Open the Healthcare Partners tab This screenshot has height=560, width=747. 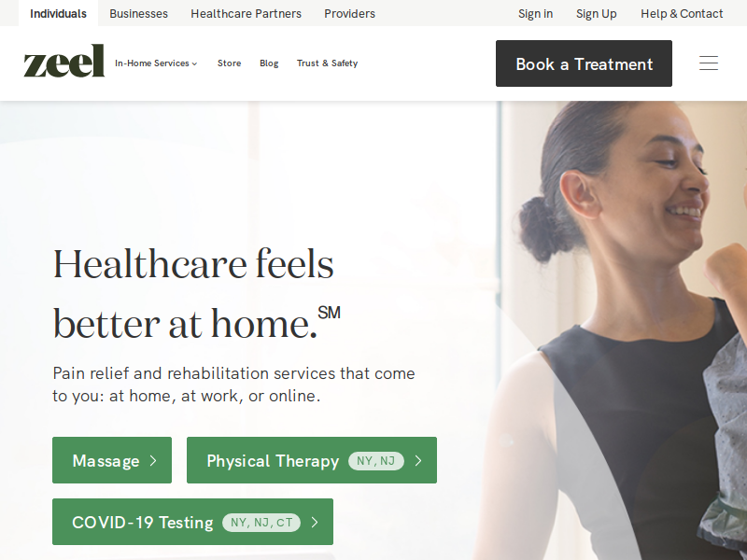(246, 13)
